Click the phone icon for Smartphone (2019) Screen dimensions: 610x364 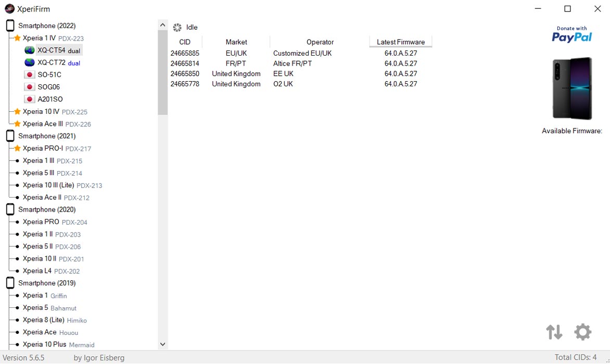[x=10, y=283]
